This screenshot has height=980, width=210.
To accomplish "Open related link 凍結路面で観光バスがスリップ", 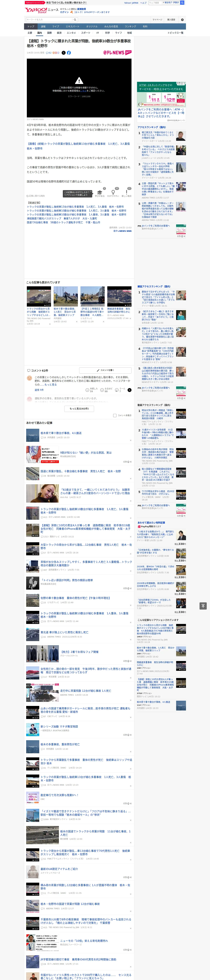I will point(62,218).
